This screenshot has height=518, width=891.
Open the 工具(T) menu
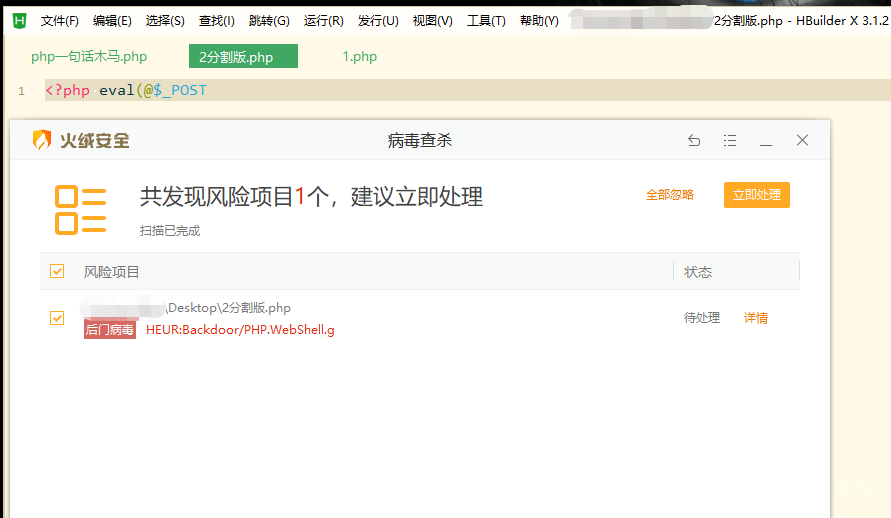(x=486, y=21)
